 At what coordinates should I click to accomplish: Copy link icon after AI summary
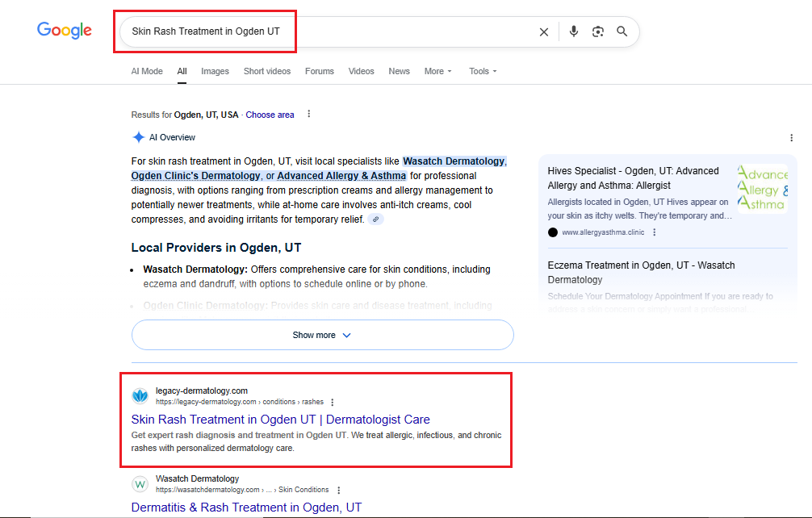click(x=375, y=219)
